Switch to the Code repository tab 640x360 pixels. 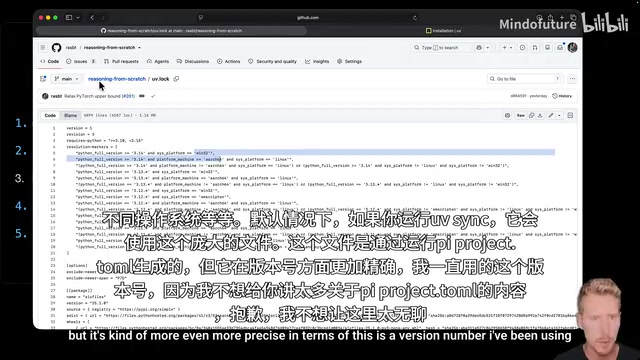tap(49, 61)
